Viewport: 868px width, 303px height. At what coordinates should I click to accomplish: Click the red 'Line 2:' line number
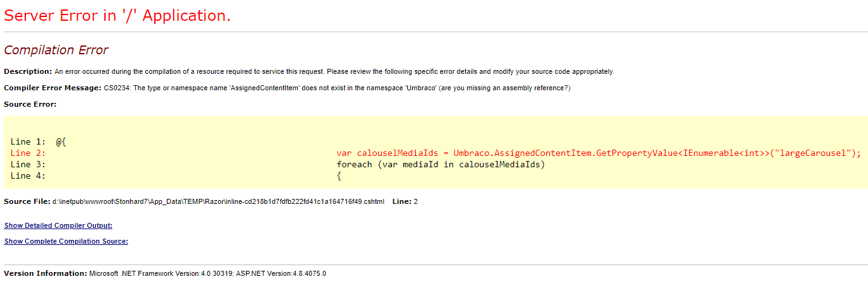(28, 153)
